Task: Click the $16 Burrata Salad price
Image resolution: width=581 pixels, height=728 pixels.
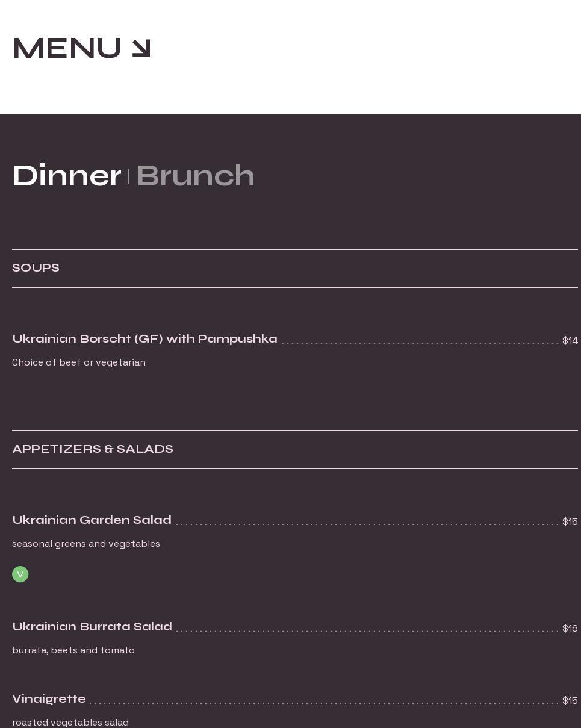Action: (570, 629)
